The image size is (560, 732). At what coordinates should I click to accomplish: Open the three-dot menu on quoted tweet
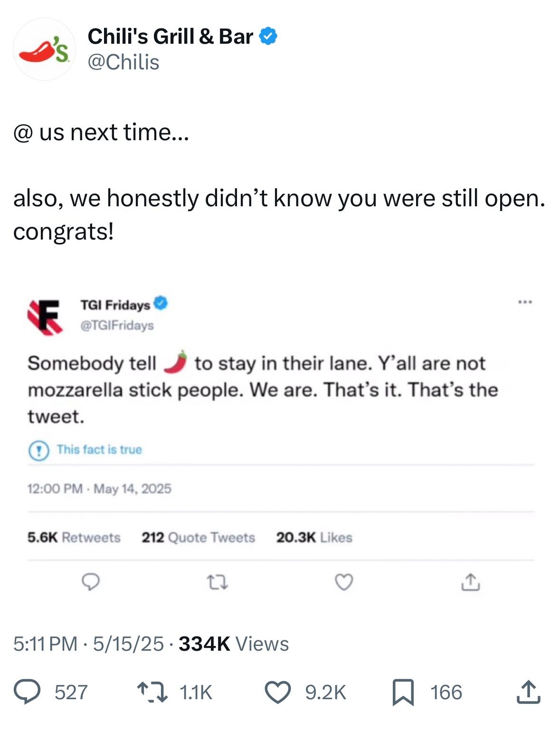point(525,302)
